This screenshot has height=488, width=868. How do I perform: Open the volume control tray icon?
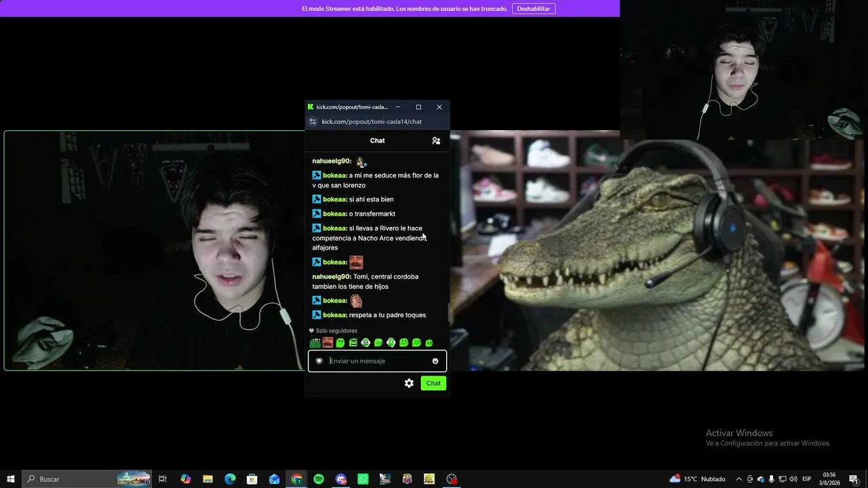[x=793, y=479]
